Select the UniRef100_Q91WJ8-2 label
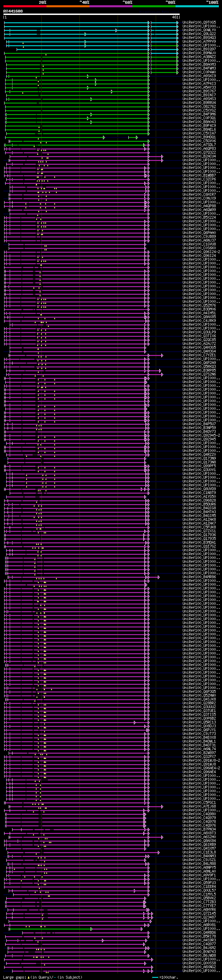This screenshot has height=980, width=222. click(201, 760)
